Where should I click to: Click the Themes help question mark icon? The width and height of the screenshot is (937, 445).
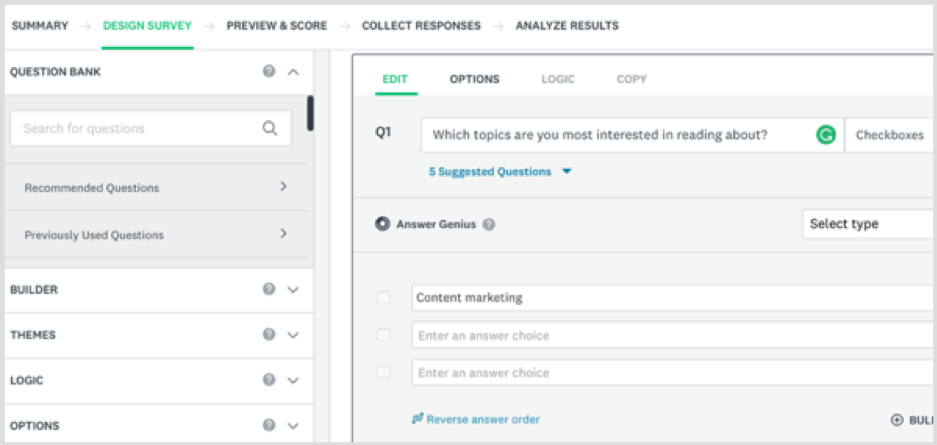click(x=269, y=334)
